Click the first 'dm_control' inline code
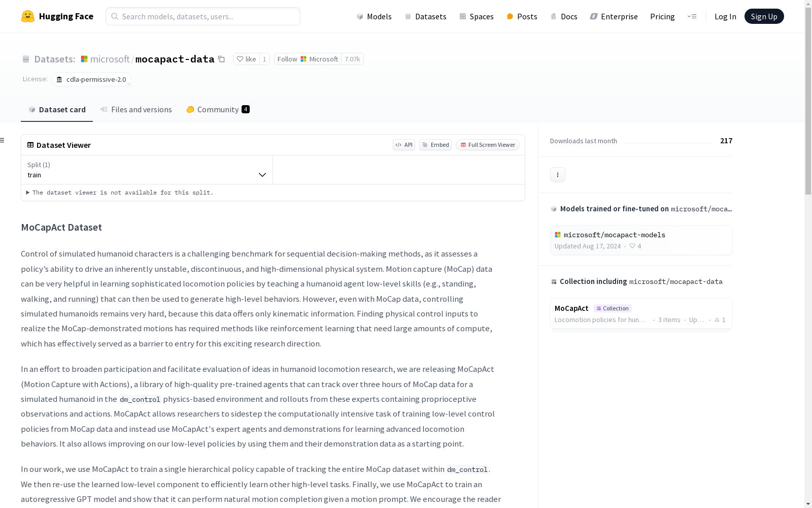The height and width of the screenshot is (508, 812). click(x=140, y=399)
